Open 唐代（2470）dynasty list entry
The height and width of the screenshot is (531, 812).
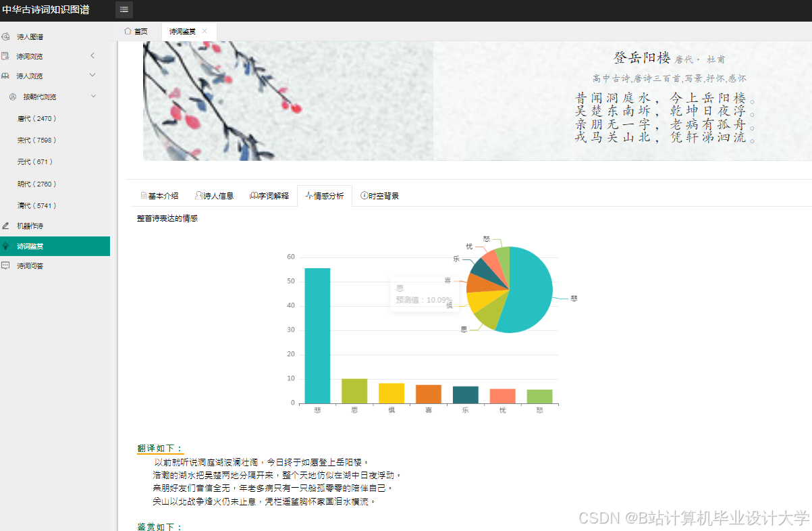point(38,118)
